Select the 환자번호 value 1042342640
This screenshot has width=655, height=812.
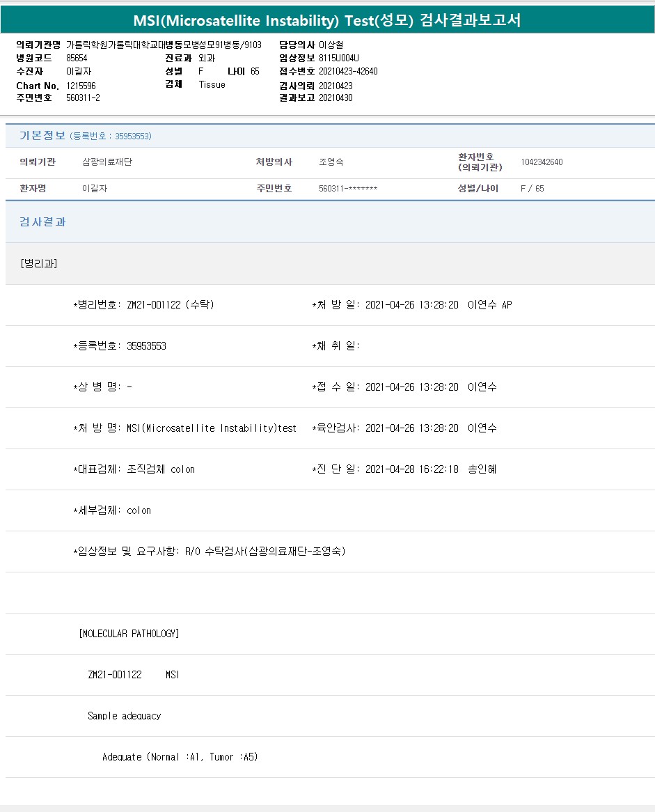[542, 162]
